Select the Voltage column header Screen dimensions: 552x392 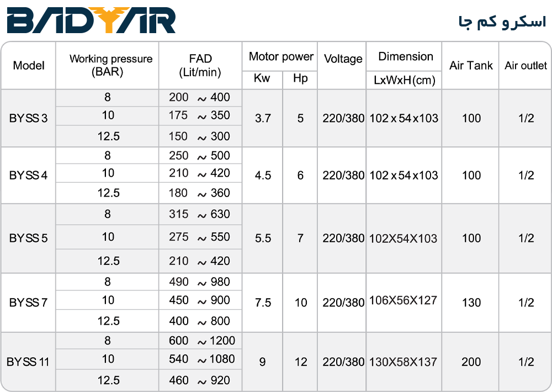(x=343, y=59)
